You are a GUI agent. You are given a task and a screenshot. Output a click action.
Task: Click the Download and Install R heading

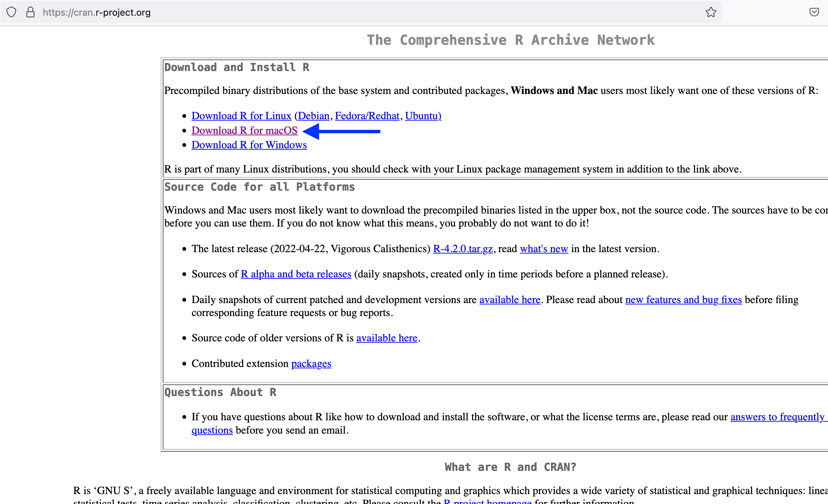237,67
